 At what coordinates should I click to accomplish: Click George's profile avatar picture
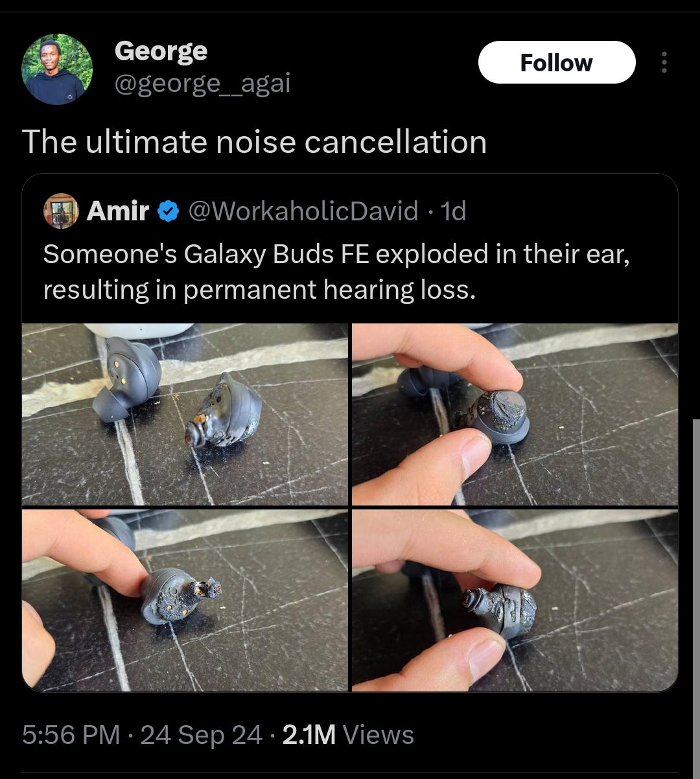tap(57, 70)
